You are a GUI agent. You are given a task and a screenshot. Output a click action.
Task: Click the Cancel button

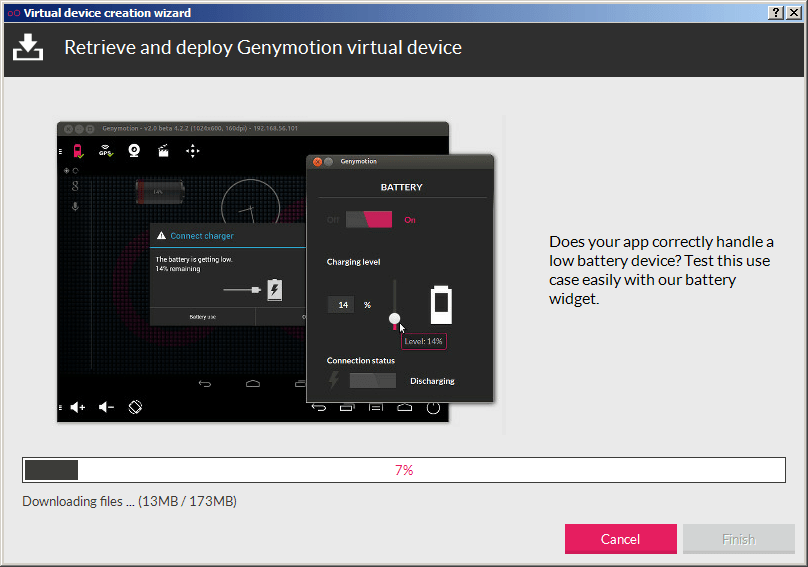click(x=620, y=539)
